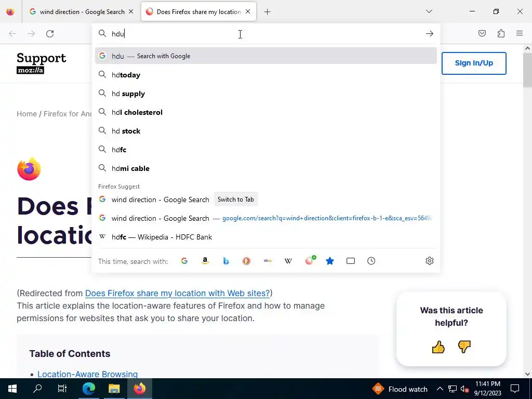Select the hdl cholesterol suggestion

point(265,112)
